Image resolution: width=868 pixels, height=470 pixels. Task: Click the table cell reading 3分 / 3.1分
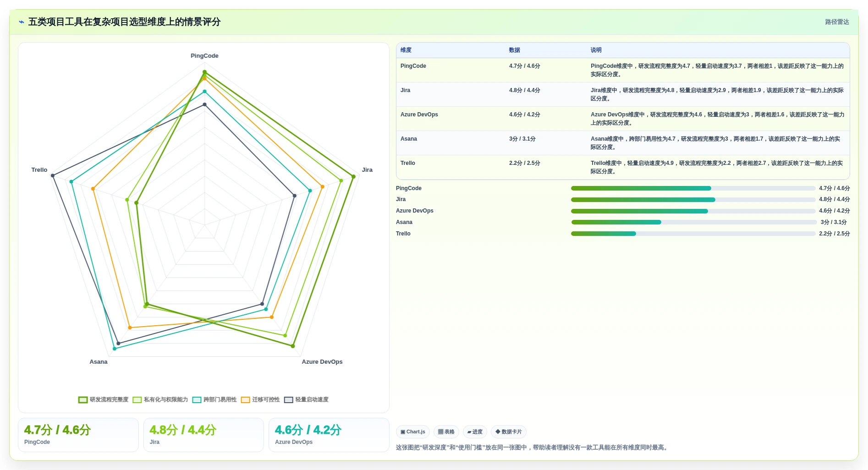click(522, 139)
